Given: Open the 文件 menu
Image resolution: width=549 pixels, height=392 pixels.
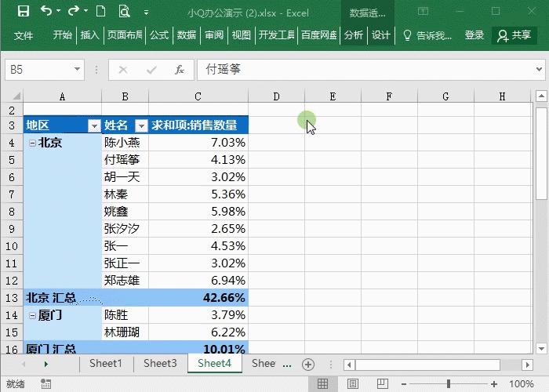Looking at the screenshot, I should click(x=24, y=35).
